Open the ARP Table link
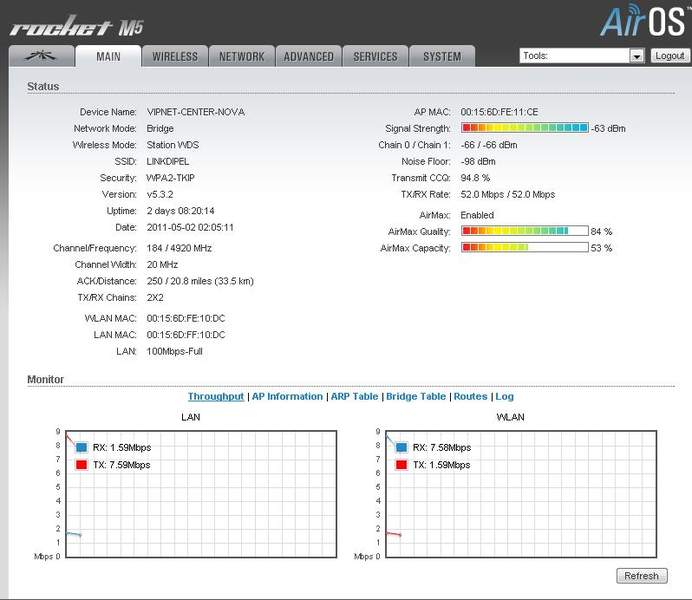Screen dimensions: 692x600 pyautogui.click(x=354, y=396)
